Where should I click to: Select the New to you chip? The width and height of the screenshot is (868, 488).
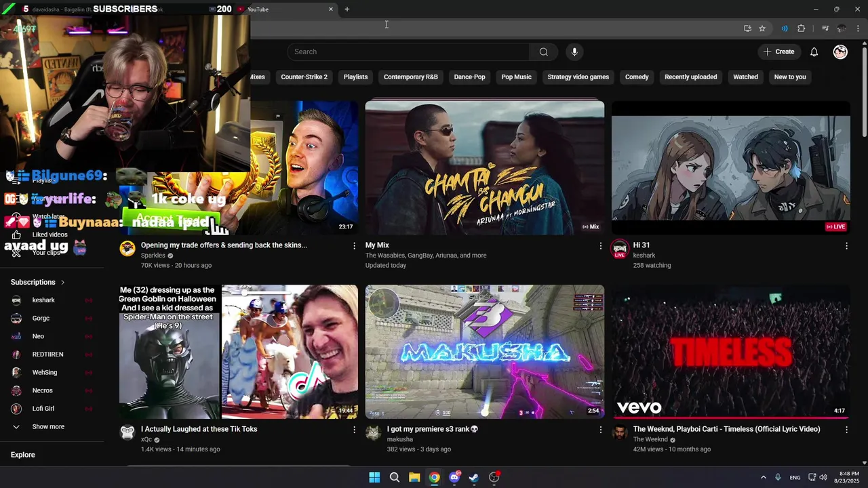(790, 77)
